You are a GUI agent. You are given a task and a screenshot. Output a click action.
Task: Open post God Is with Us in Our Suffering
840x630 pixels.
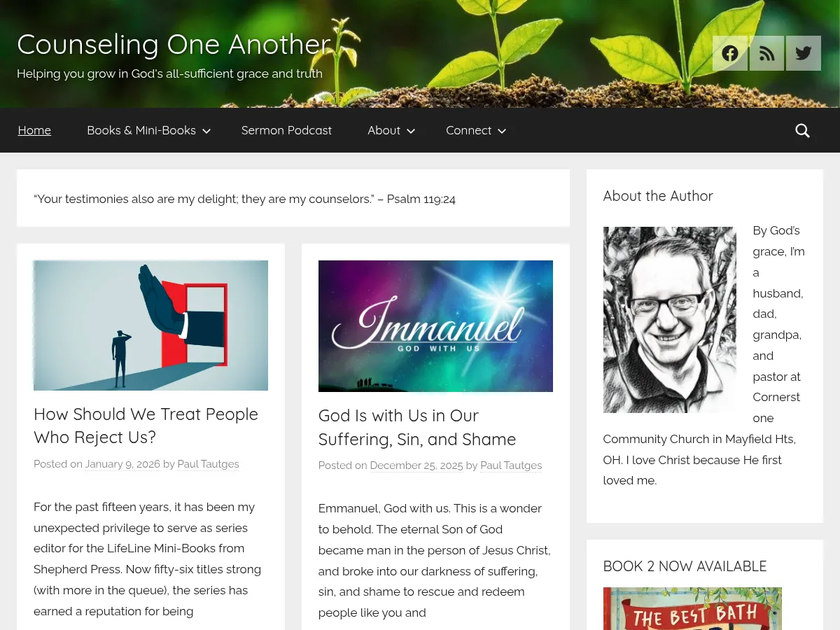coord(417,427)
